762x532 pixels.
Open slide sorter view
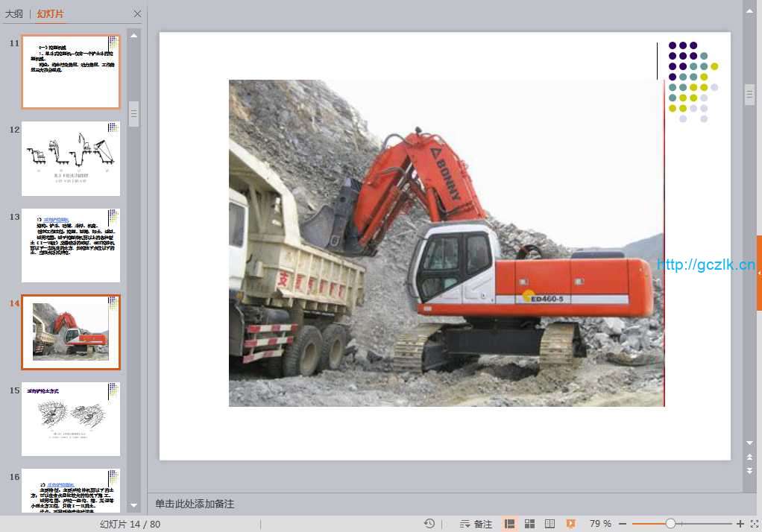530,524
